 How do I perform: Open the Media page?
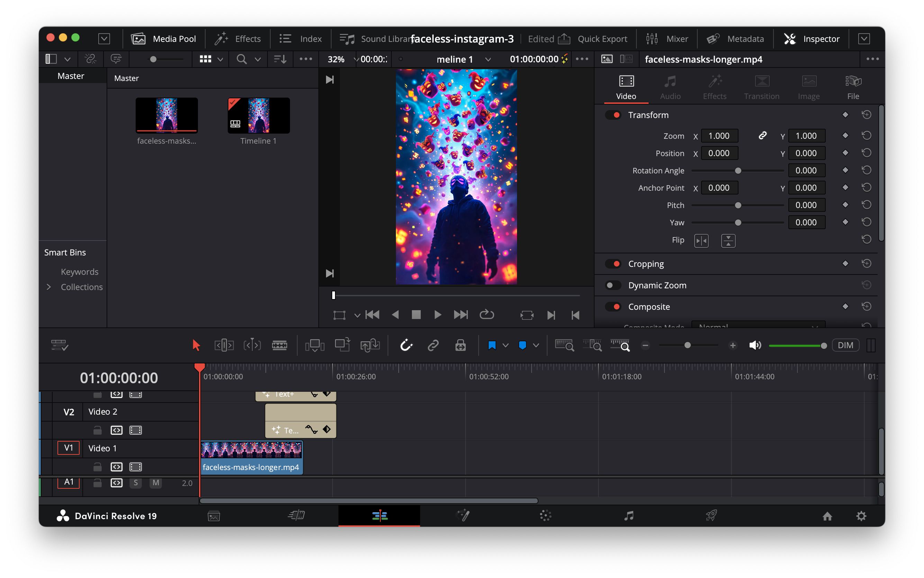pos(214,516)
